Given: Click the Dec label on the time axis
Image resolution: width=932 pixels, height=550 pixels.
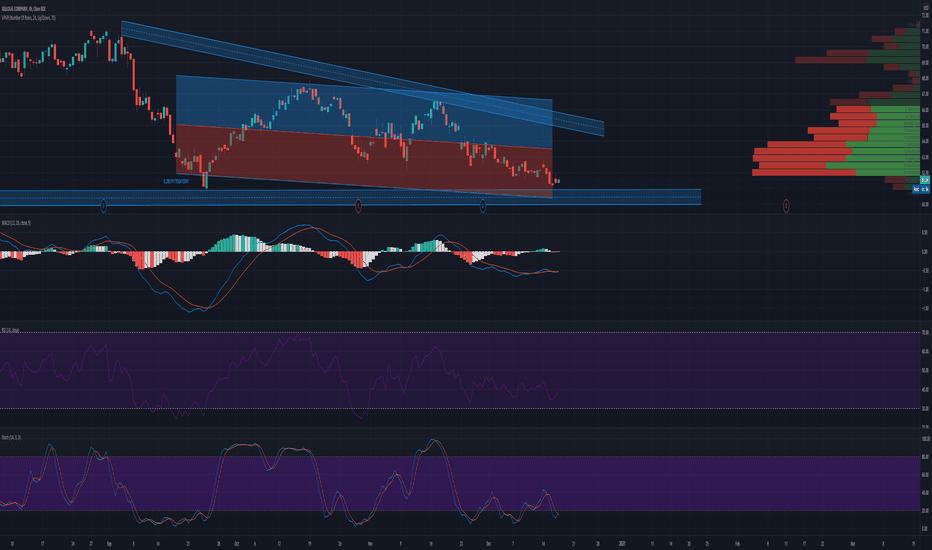Looking at the screenshot, I should (488, 543).
